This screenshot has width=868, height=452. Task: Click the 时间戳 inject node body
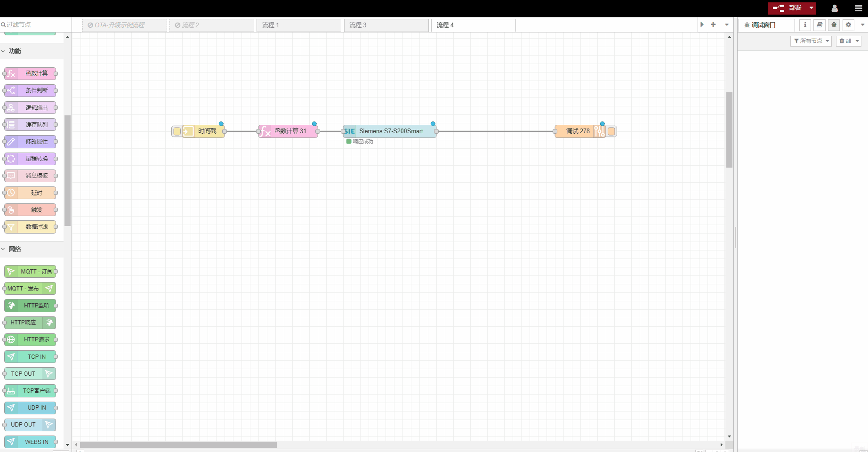coord(203,131)
